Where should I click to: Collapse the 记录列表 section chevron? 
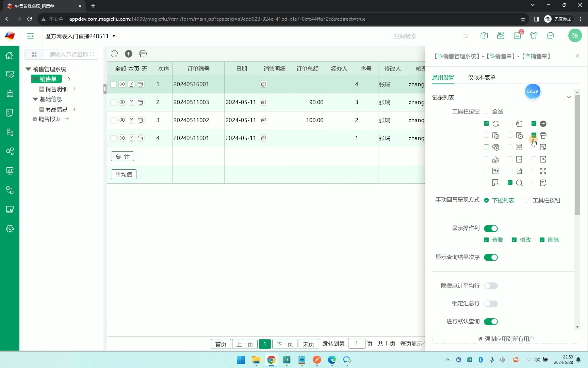[x=569, y=97]
